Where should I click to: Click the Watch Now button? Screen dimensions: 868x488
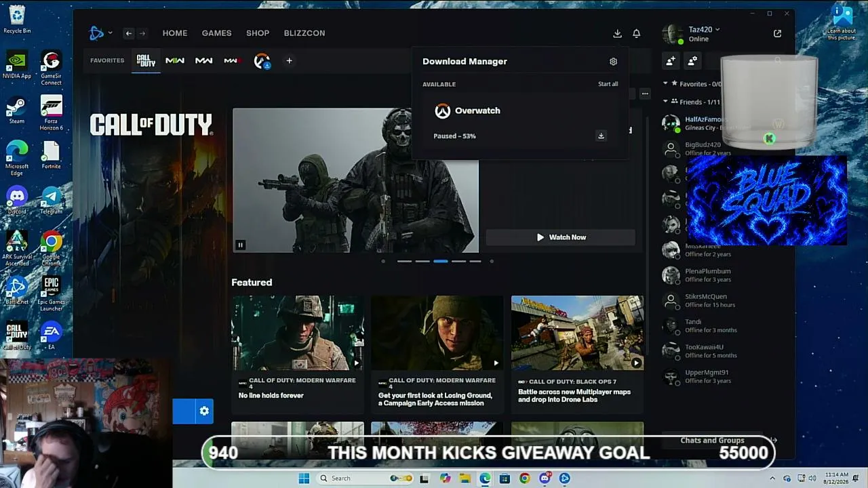561,237
